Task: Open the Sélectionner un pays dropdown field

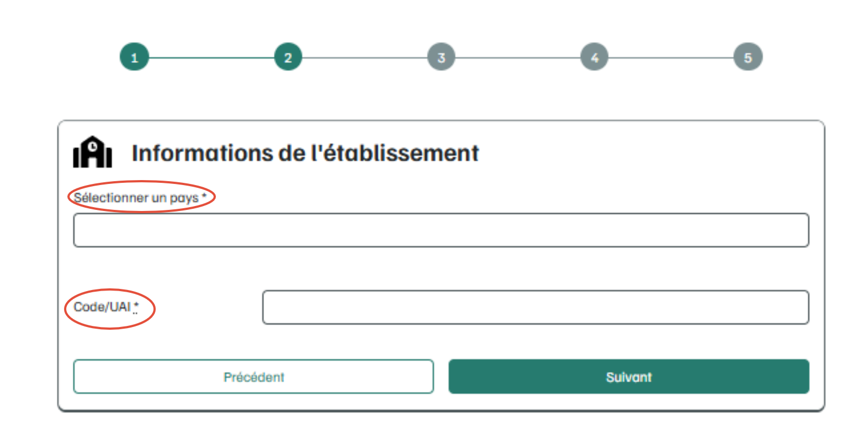Action: [441, 230]
